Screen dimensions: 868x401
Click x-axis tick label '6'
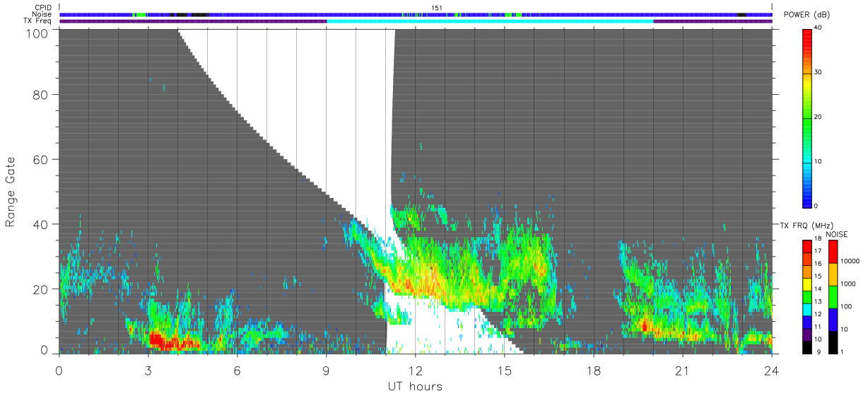point(237,371)
